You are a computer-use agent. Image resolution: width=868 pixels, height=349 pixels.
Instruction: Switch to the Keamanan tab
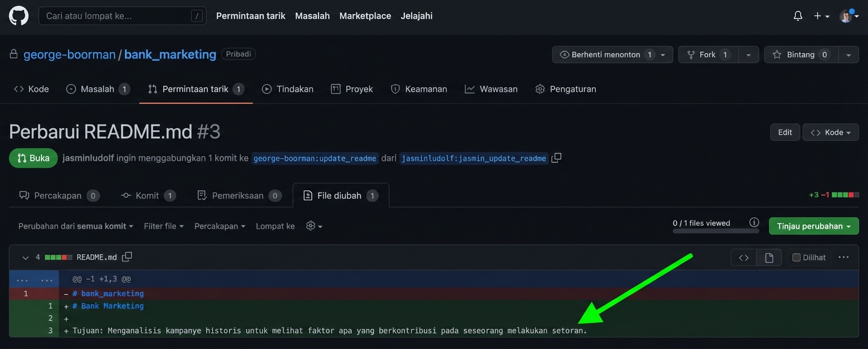419,89
